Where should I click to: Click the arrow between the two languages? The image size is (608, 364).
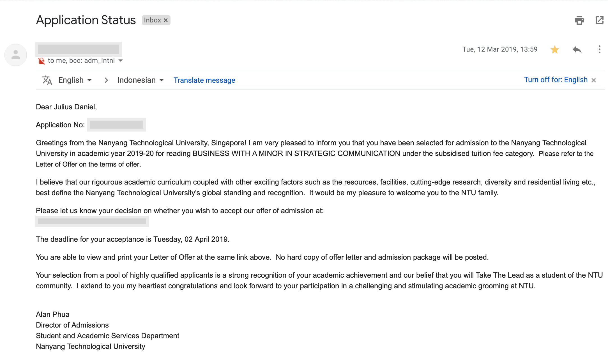pos(106,80)
